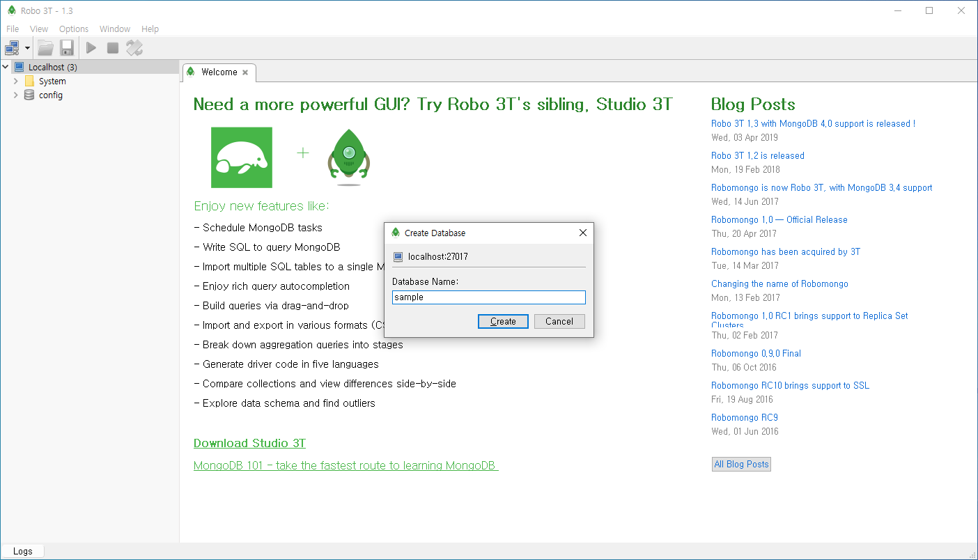Click the Open file folder toolbar icon

tap(45, 48)
